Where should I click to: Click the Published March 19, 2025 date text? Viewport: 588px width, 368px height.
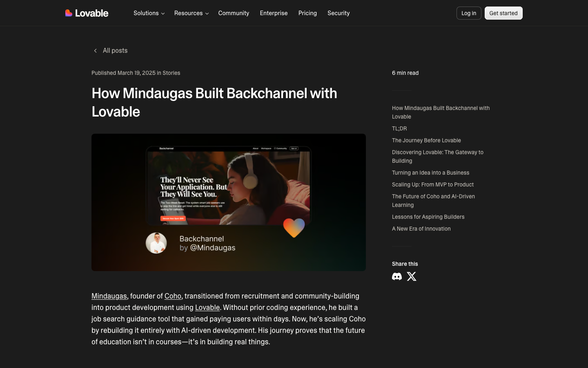point(123,73)
